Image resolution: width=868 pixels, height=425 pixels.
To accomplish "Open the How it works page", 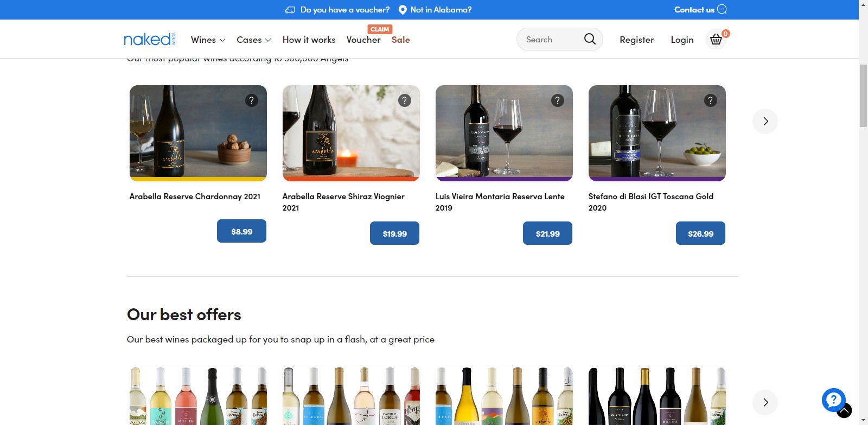I will click(x=309, y=40).
